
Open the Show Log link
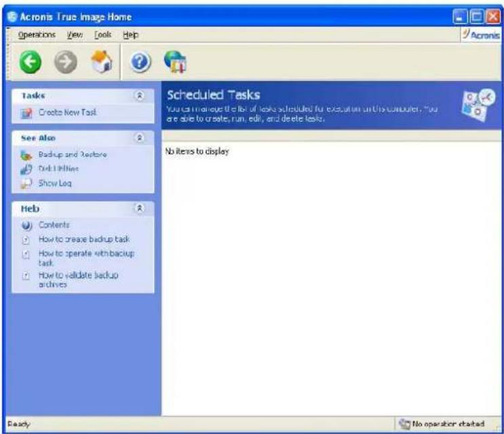tap(55, 183)
